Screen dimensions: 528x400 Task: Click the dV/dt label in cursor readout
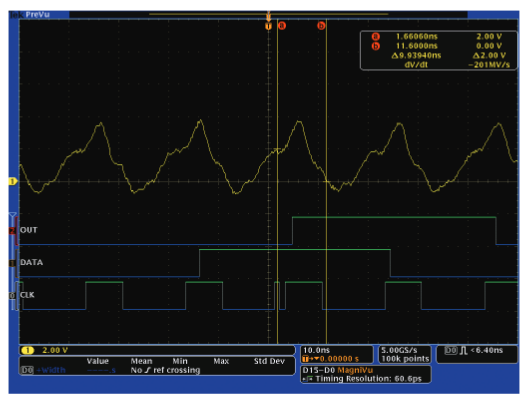tap(416, 65)
